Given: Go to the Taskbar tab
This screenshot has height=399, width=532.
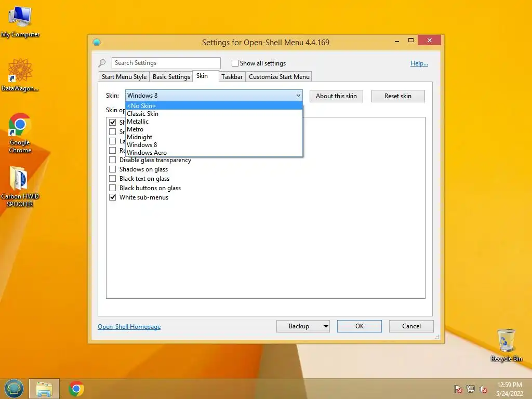Looking at the screenshot, I should [232, 77].
